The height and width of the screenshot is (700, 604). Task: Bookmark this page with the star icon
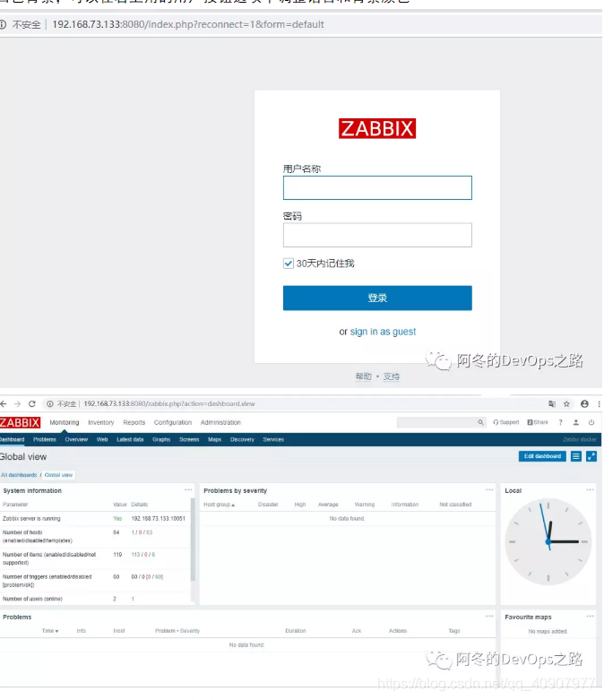tap(566, 404)
